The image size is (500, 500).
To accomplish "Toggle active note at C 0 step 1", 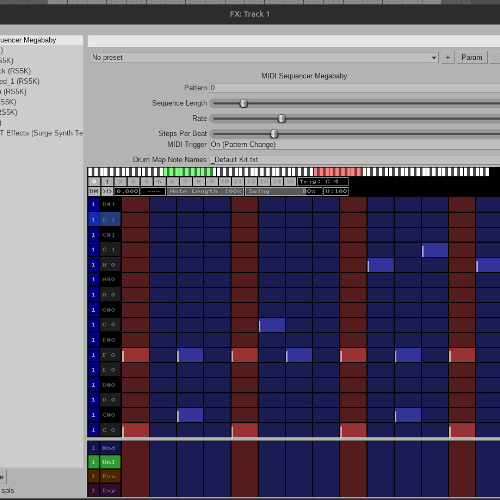I will coord(136,430).
